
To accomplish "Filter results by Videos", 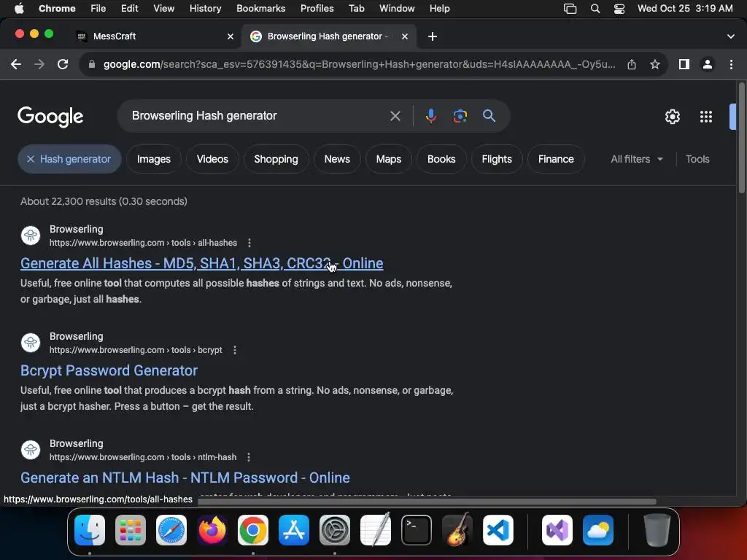I will click(x=212, y=159).
